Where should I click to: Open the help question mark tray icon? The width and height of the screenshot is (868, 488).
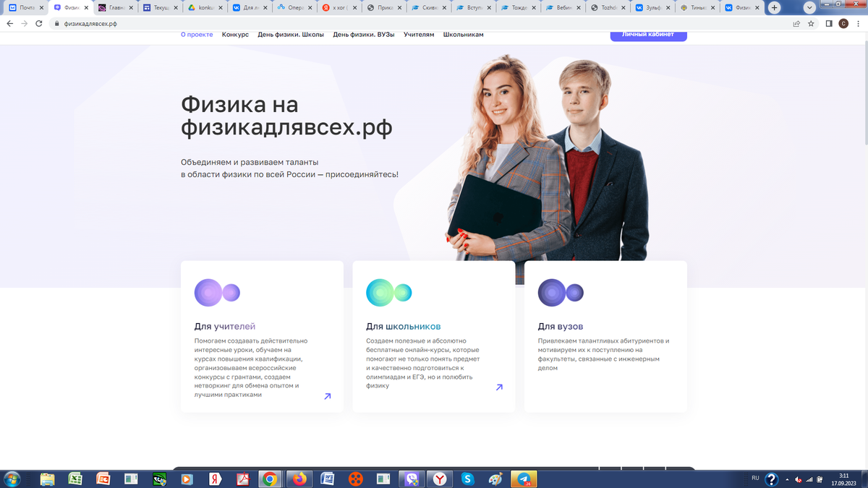[771, 479]
